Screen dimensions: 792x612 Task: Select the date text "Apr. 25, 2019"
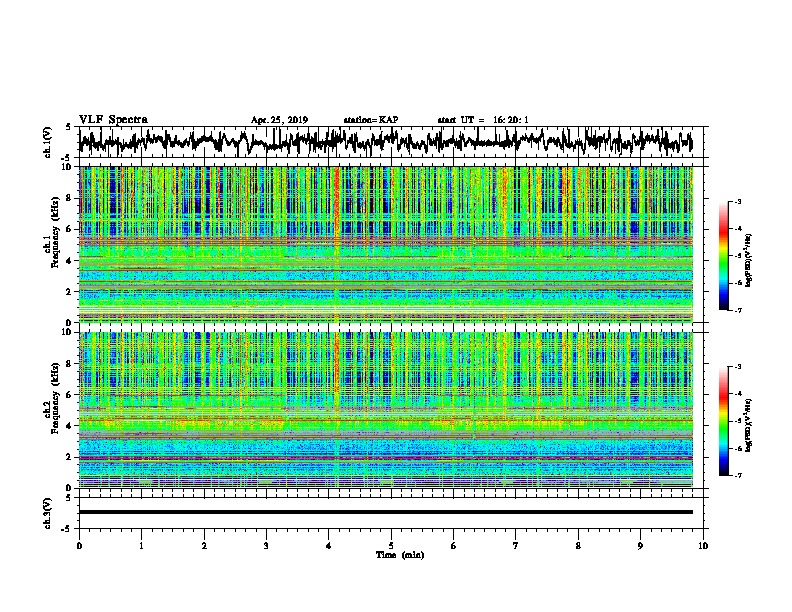click(x=279, y=120)
